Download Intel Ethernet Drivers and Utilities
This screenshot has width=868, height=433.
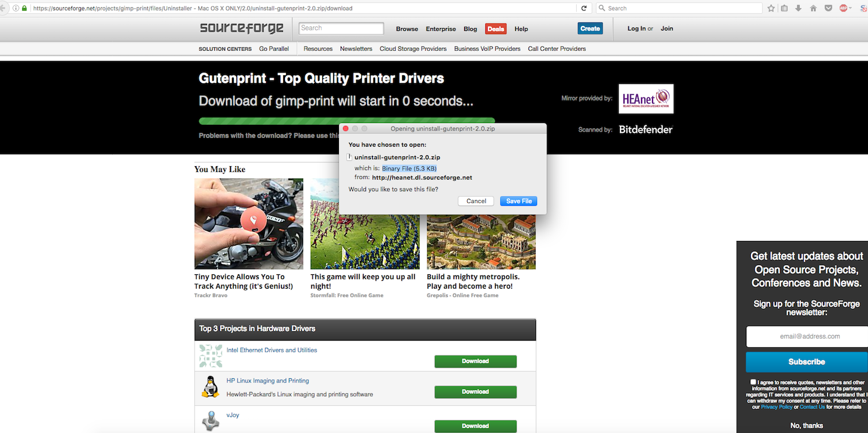point(476,361)
